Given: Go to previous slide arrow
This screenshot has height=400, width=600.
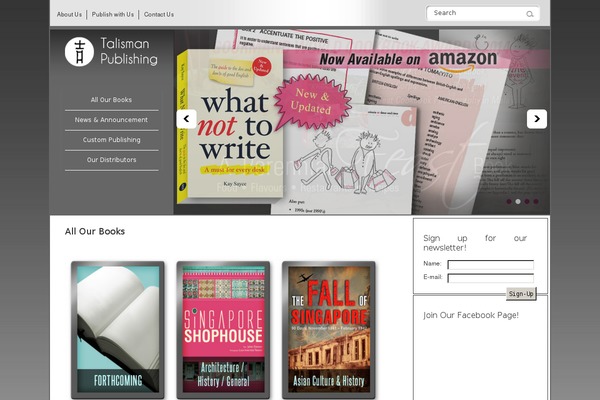Looking at the screenshot, I should coord(186,119).
